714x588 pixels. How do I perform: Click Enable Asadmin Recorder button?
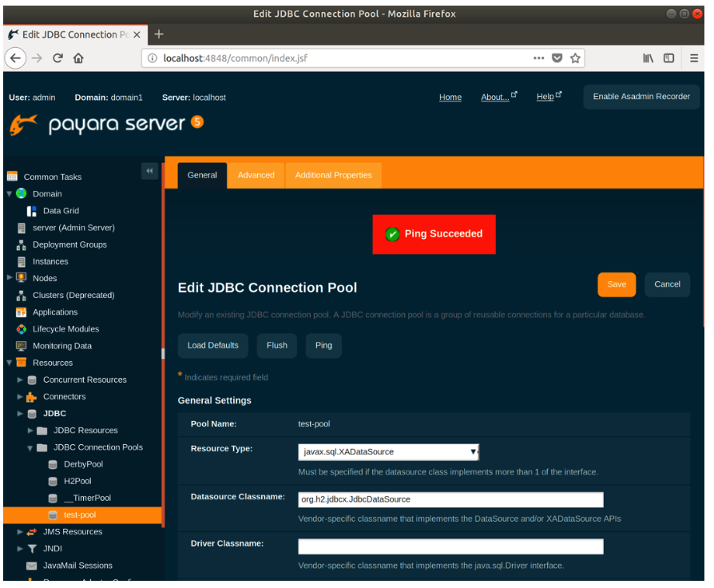pyautogui.click(x=641, y=97)
